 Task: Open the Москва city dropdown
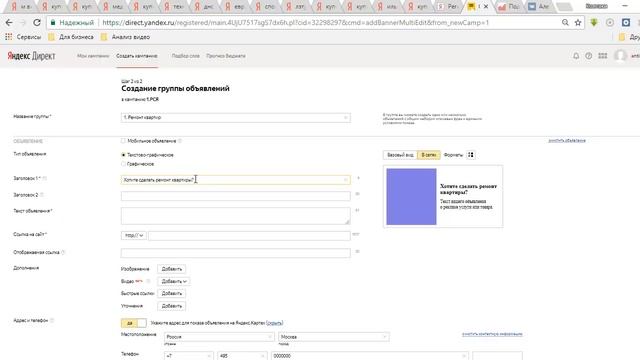[333, 337]
